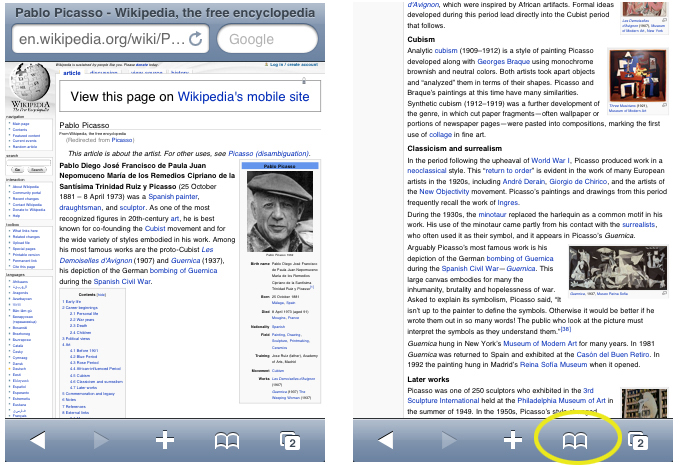
Task: Open the 'Cubist' movement link
Action: pos(155,229)
